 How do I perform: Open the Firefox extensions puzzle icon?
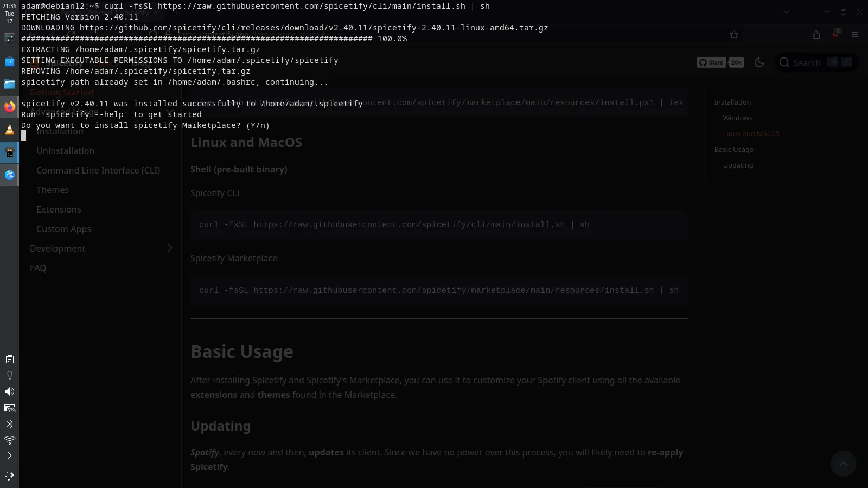click(x=816, y=35)
